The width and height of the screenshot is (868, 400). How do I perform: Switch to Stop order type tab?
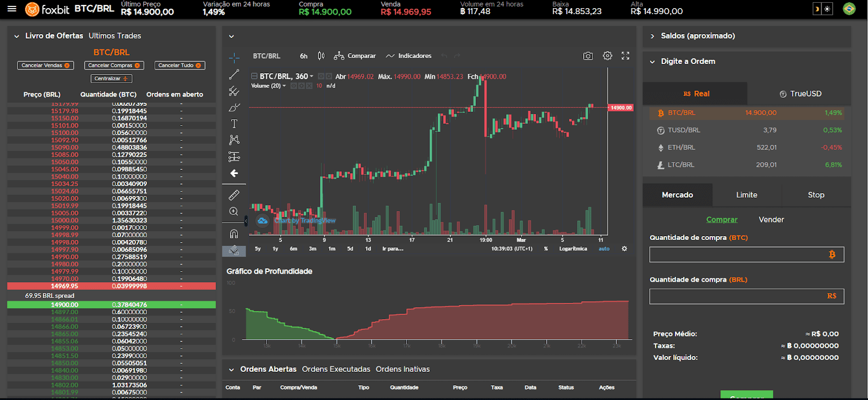(x=816, y=195)
